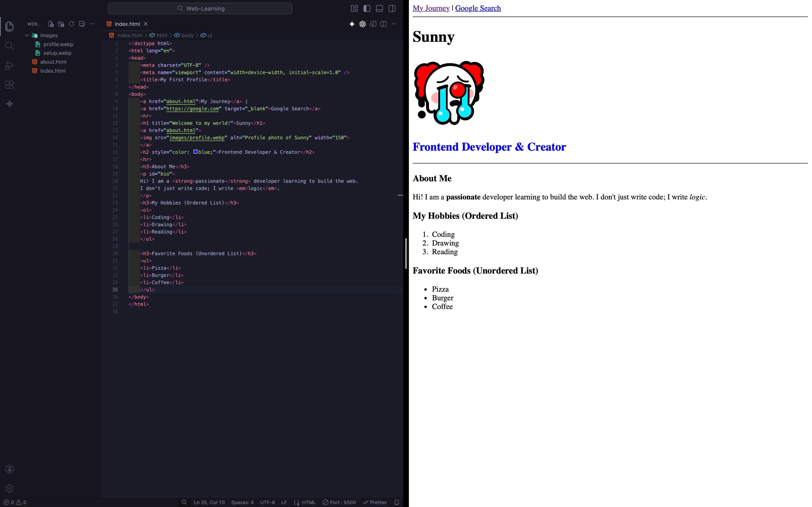Image resolution: width=812 pixels, height=507 pixels.
Task: Click the blue color swatch in code
Action: [195, 152]
